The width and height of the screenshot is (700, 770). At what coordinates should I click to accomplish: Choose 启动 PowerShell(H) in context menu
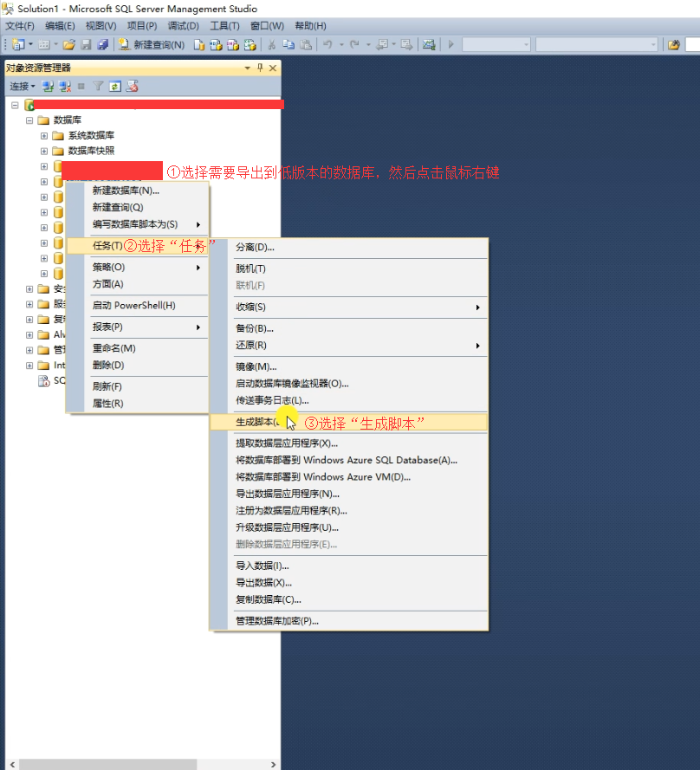138,306
